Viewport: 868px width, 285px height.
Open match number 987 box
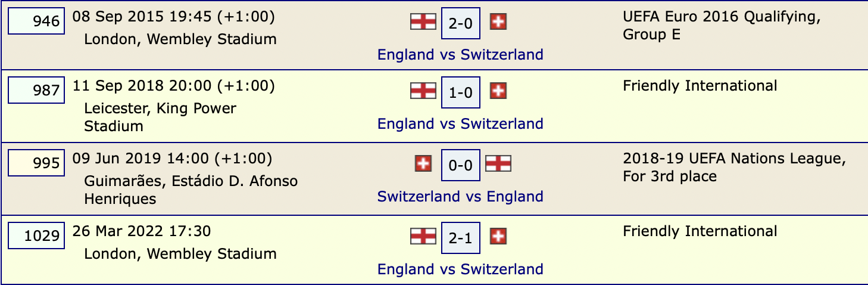(x=36, y=91)
